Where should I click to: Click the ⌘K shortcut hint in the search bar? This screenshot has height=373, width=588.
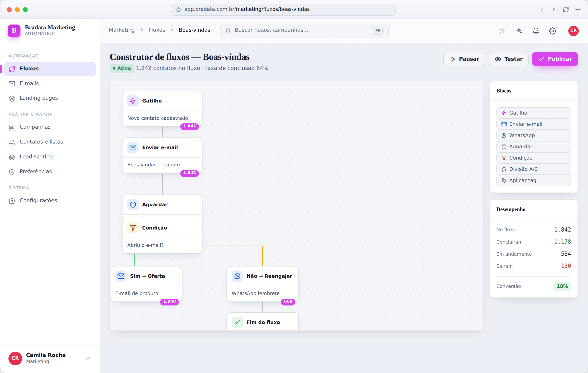tap(378, 30)
